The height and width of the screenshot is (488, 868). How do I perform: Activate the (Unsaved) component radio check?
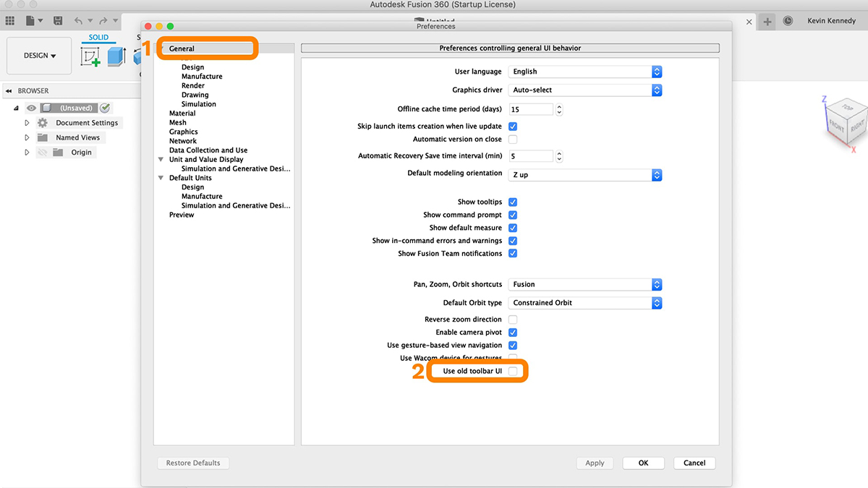pos(106,108)
